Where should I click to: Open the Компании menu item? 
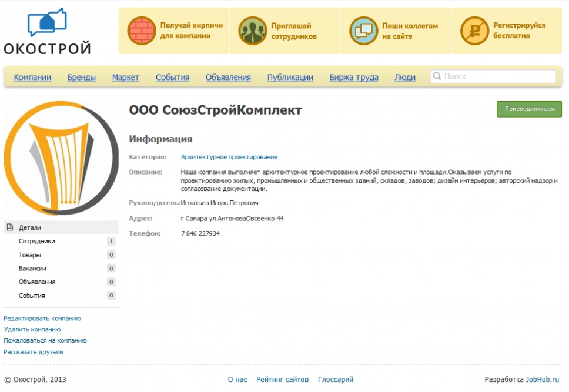32,77
